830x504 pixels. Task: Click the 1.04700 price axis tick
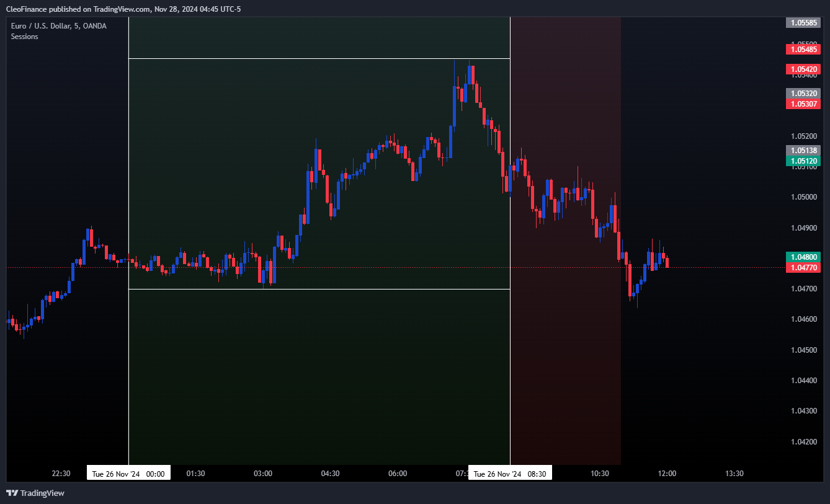point(803,289)
